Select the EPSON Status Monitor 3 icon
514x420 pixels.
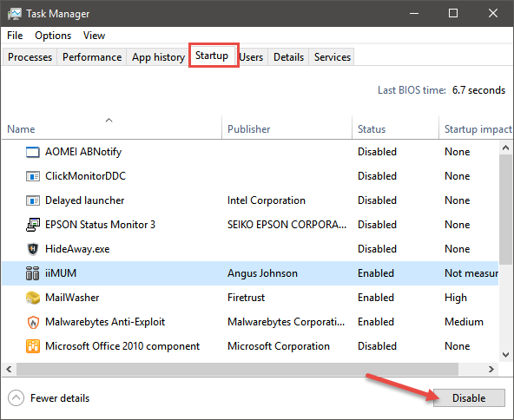coord(33,225)
